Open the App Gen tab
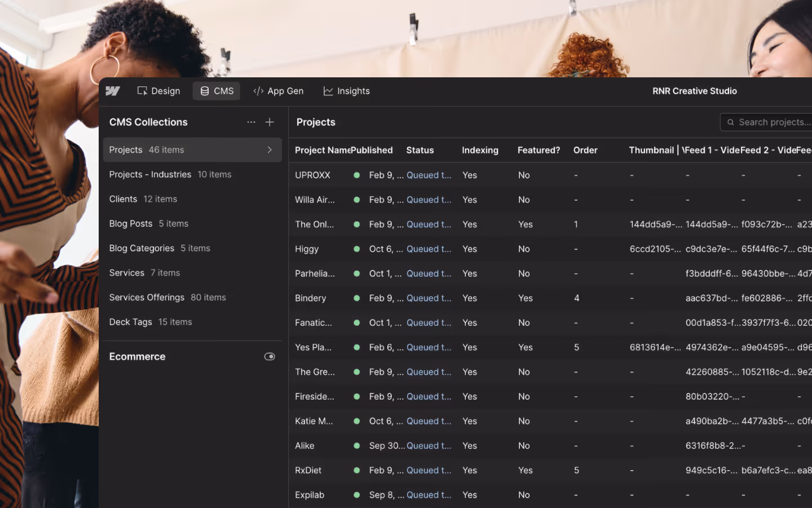812x508 pixels. click(x=279, y=91)
